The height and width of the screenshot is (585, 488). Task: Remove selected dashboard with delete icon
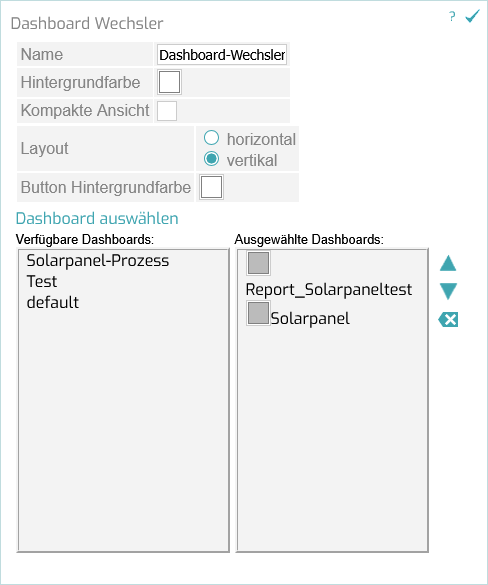click(x=448, y=320)
